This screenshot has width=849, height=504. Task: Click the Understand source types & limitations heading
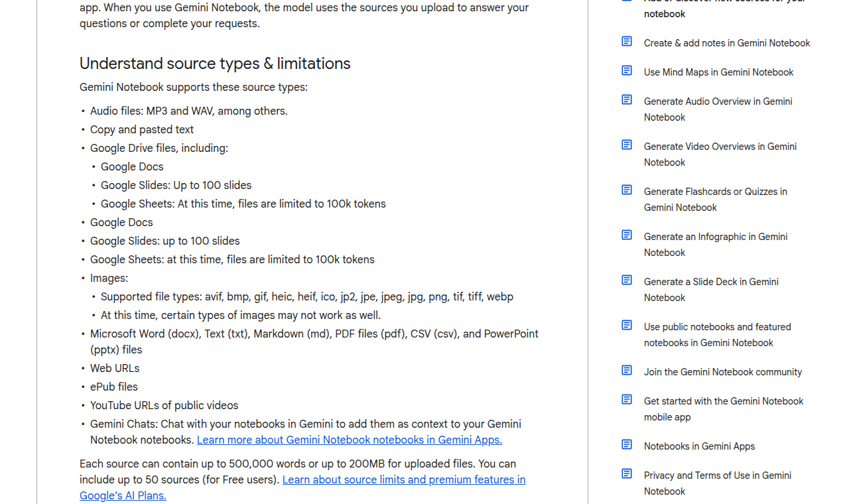(x=215, y=64)
